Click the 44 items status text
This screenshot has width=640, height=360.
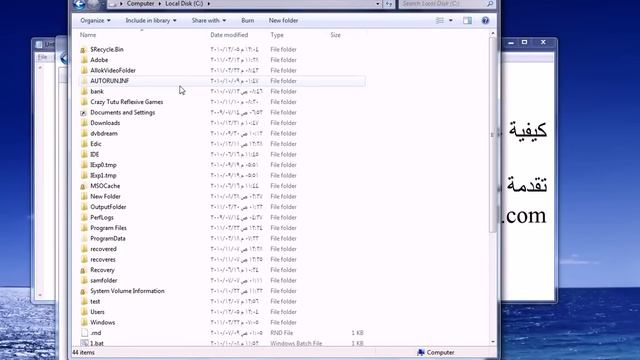pos(83,352)
